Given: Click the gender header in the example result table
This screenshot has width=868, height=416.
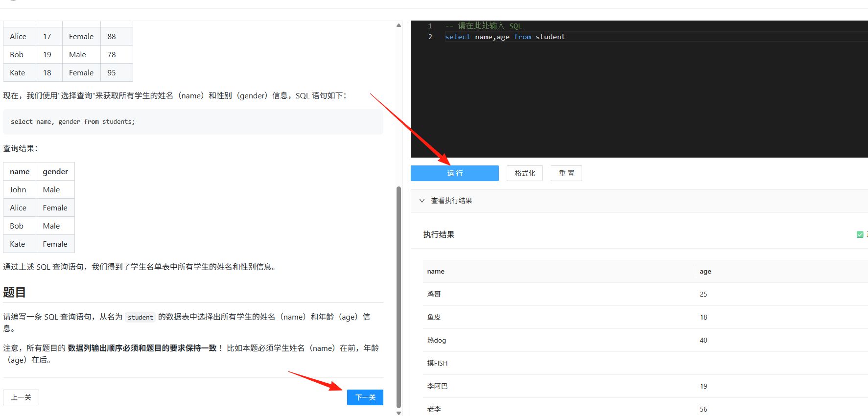Looking at the screenshot, I should click(x=55, y=171).
